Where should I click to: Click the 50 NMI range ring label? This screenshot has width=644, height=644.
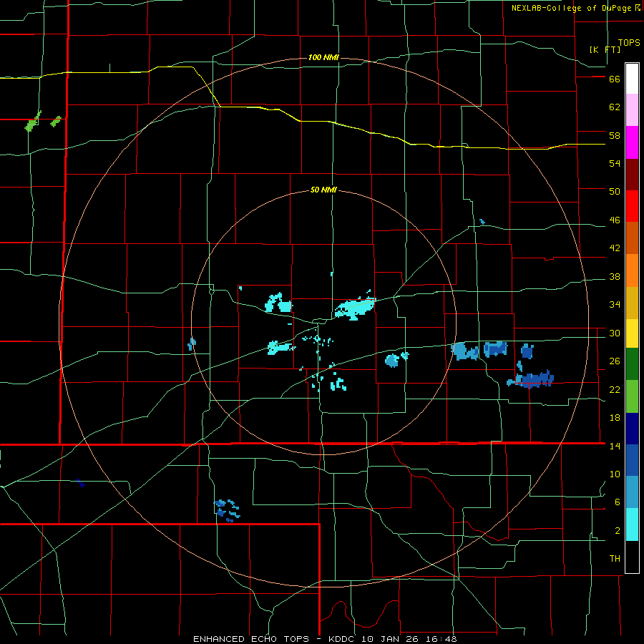tap(323, 190)
